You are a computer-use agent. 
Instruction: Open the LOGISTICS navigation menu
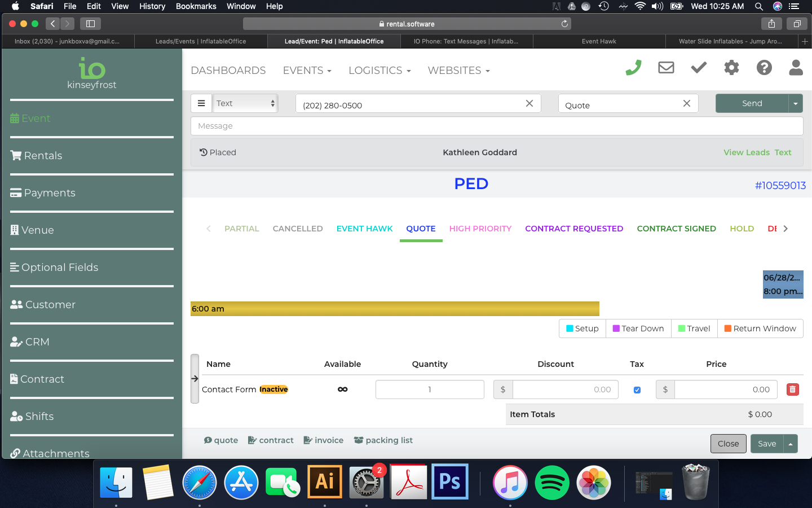[x=379, y=71]
